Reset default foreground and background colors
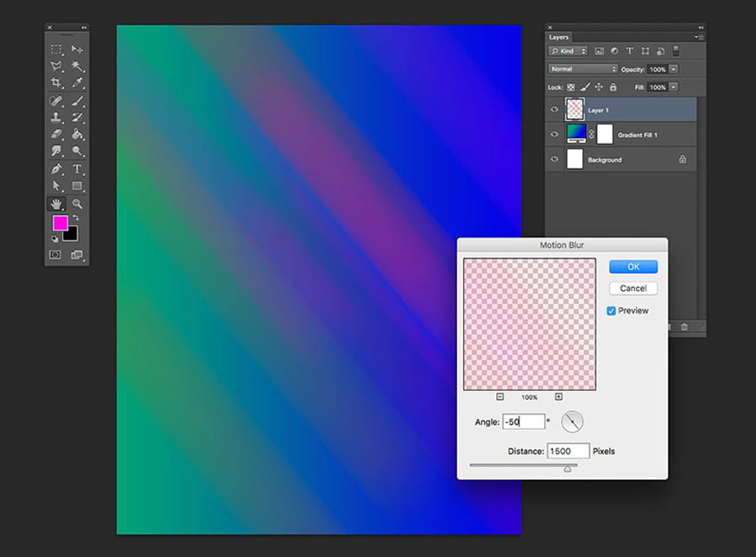 pos(54,238)
